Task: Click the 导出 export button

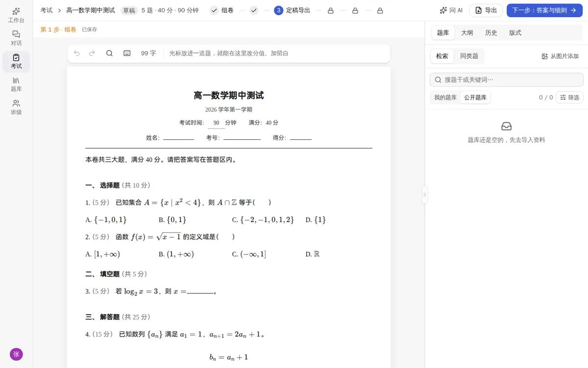Action: [486, 10]
